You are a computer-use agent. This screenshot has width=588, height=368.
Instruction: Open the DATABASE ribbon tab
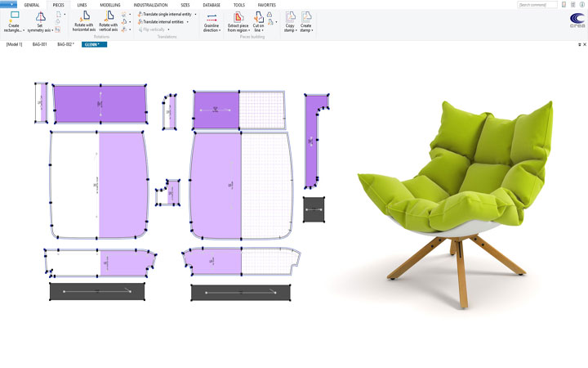pyautogui.click(x=211, y=5)
